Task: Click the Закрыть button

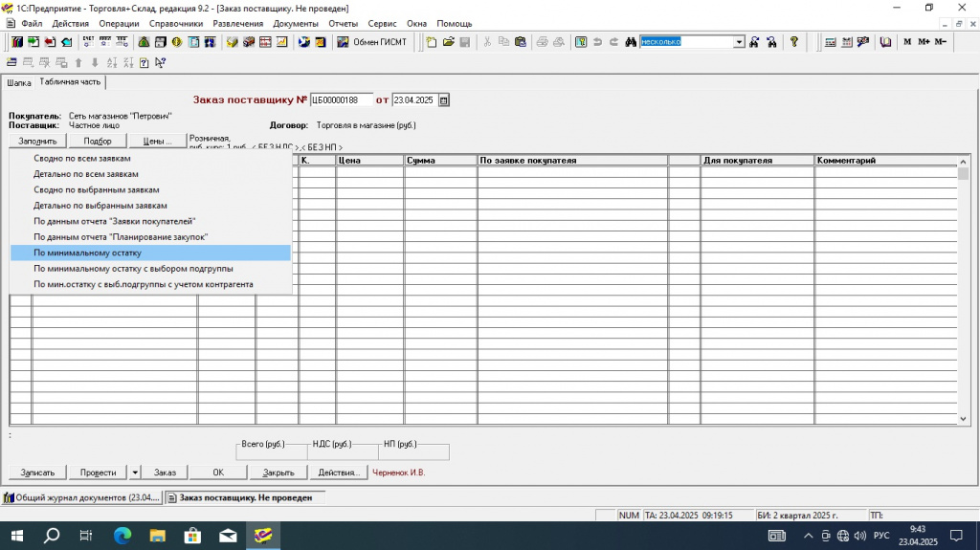Action: [x=278, y=473]
